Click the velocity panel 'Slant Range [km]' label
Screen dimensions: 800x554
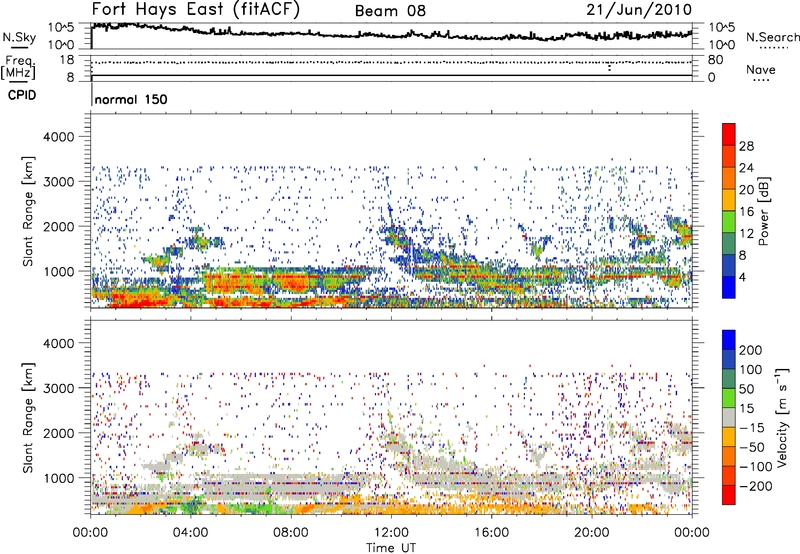pos(27,418)
